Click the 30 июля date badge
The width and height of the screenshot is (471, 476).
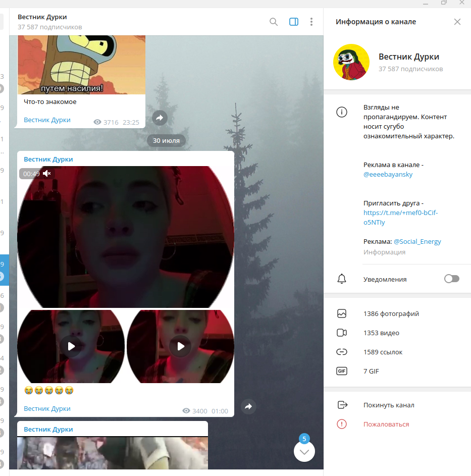click(x=166, y=140)
